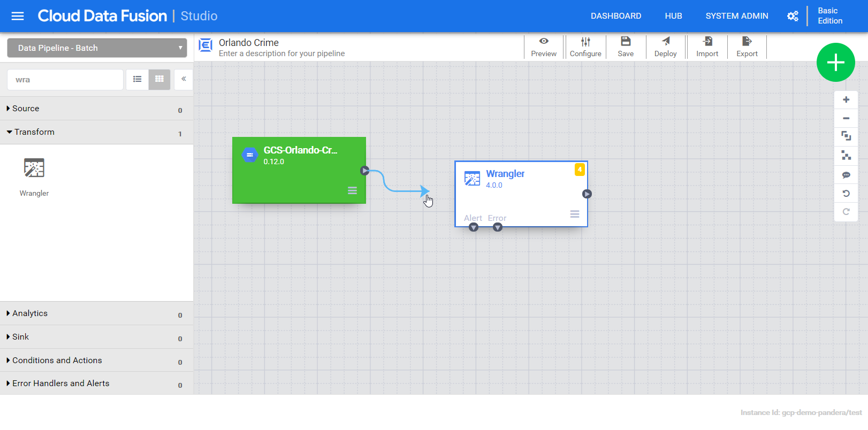Collapse the left plugin sidebar

[184, 79]
